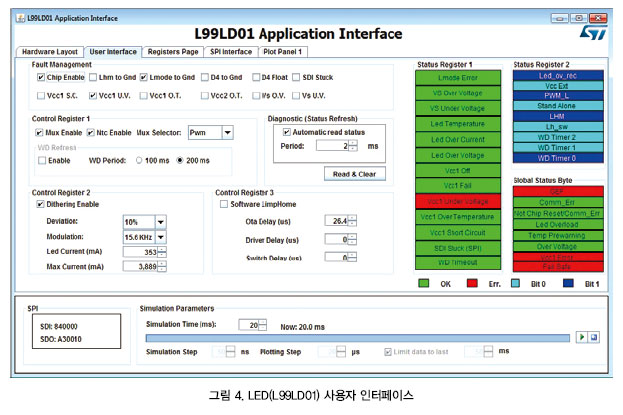This screenshot has height=415, width=623.
Task: Switch to the User Interface tab
Action: point(113,52)
